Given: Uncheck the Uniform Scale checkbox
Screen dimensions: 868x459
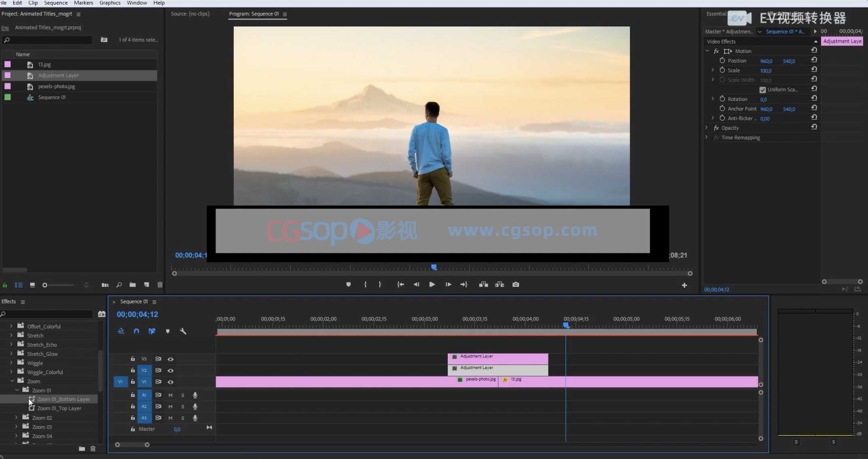Looking at the screenshot, I should coord(762,89).
